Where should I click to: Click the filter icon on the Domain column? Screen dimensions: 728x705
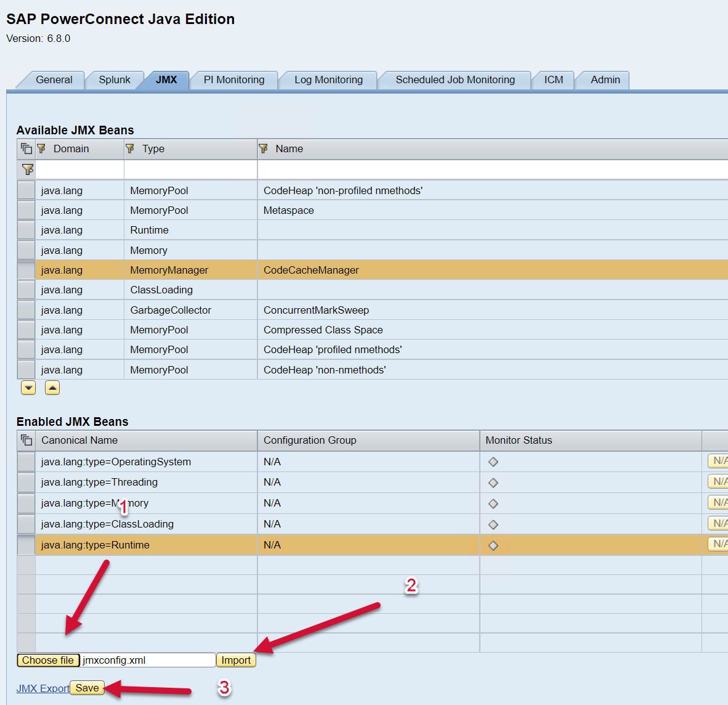(42, 149)
